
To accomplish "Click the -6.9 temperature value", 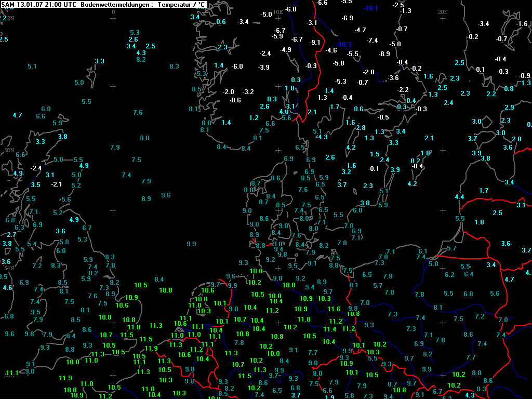I will tap(348, 18).
